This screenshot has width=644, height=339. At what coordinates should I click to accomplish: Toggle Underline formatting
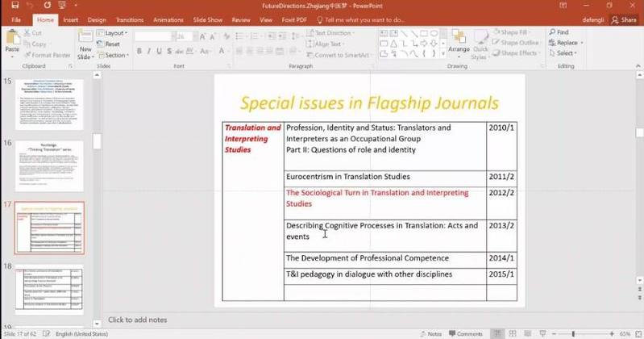159,51
